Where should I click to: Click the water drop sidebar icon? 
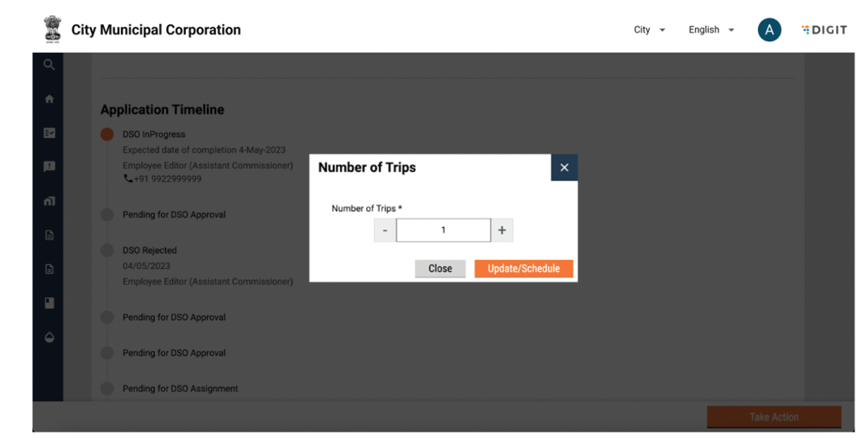[49, 338]
